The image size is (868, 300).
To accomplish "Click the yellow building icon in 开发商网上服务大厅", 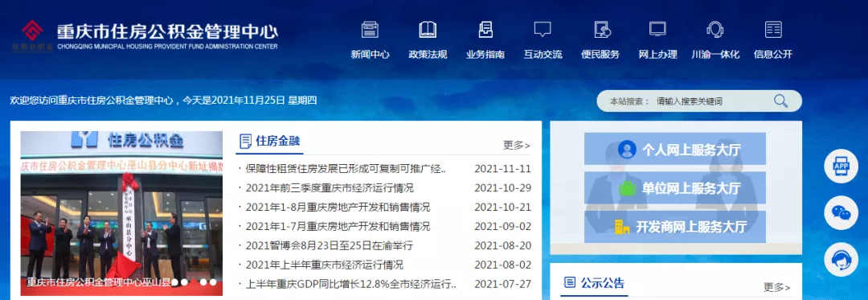I will [623, 226].
